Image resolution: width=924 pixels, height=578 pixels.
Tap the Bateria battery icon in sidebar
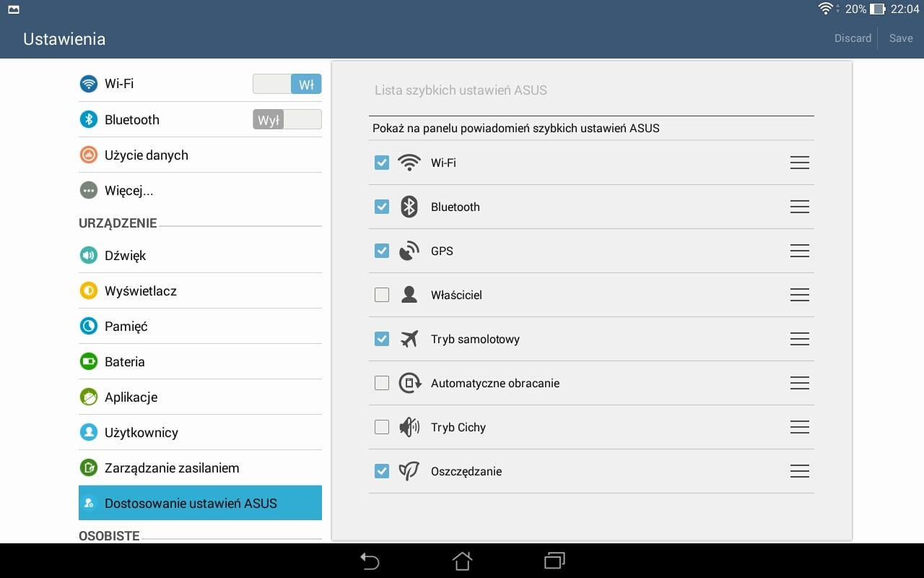(88, 361)
